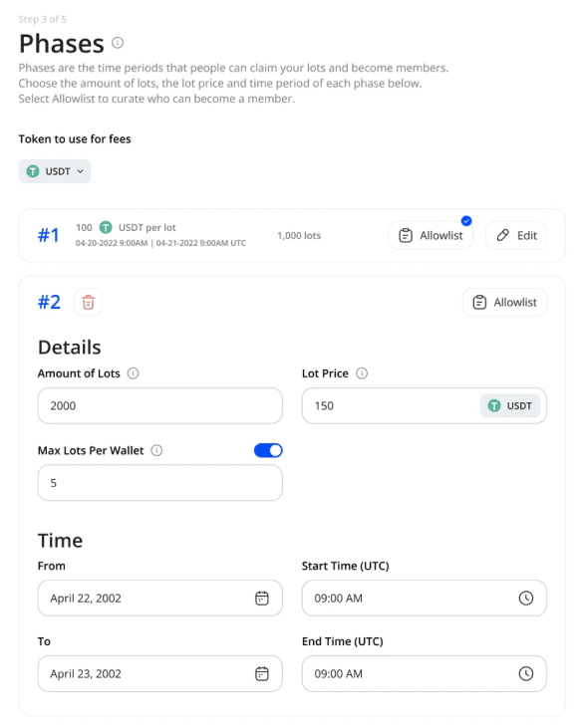This screenshot has width=582, height=728.
Task: Click the info icon beside Phases heading
Action: tap(118, 43)
